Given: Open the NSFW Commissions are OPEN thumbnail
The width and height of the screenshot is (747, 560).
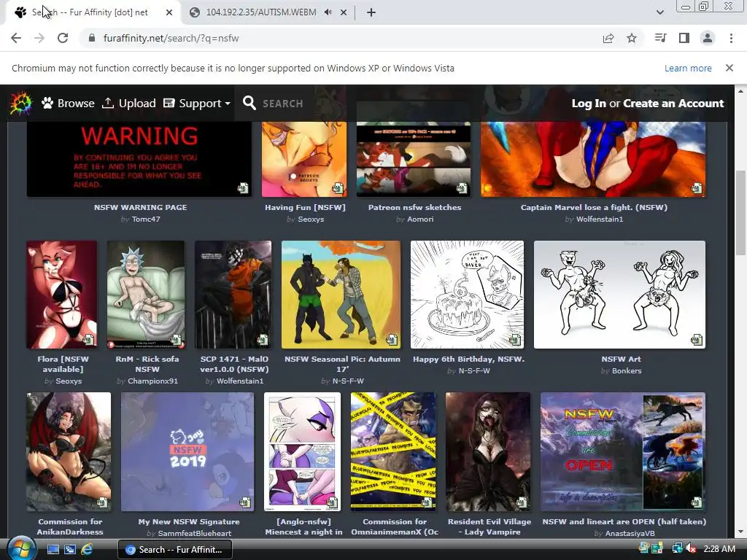Looking at the screenshot, I should click(x=623, y=451).
